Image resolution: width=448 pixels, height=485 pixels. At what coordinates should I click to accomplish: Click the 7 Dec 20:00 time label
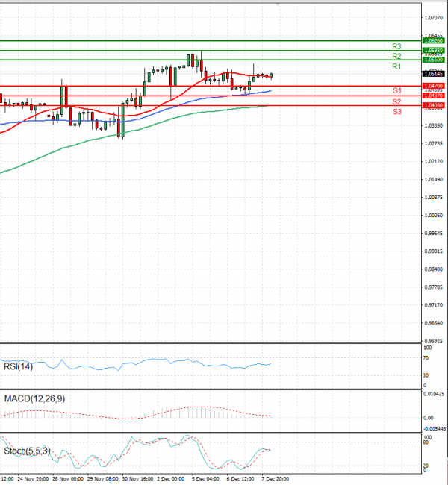276,479
